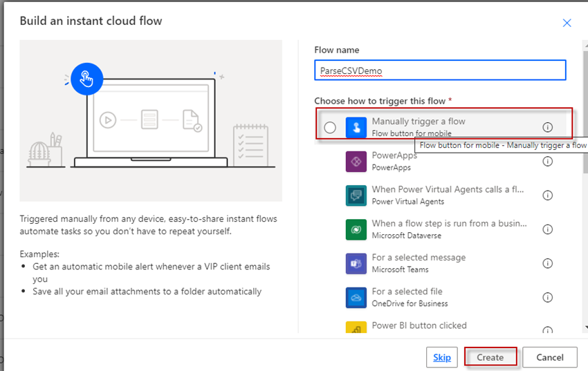
Task: Close the Build an instant cloud flow dialog
Action: coord(567,23)
